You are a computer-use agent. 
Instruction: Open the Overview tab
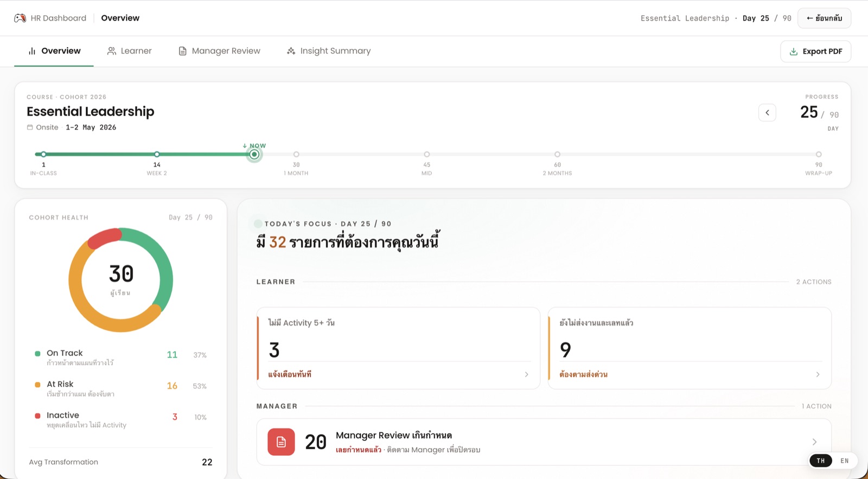pyautogui.click(x=54, y=51)
